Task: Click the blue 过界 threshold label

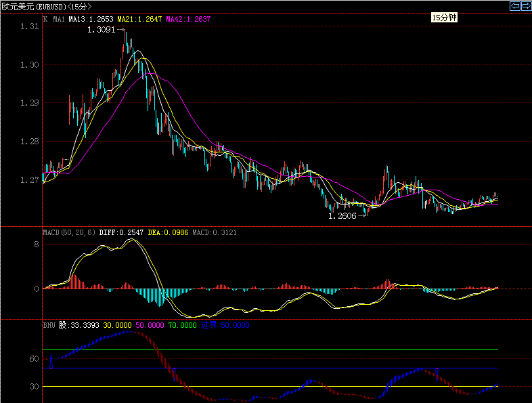Action: (x=209, y=325)
